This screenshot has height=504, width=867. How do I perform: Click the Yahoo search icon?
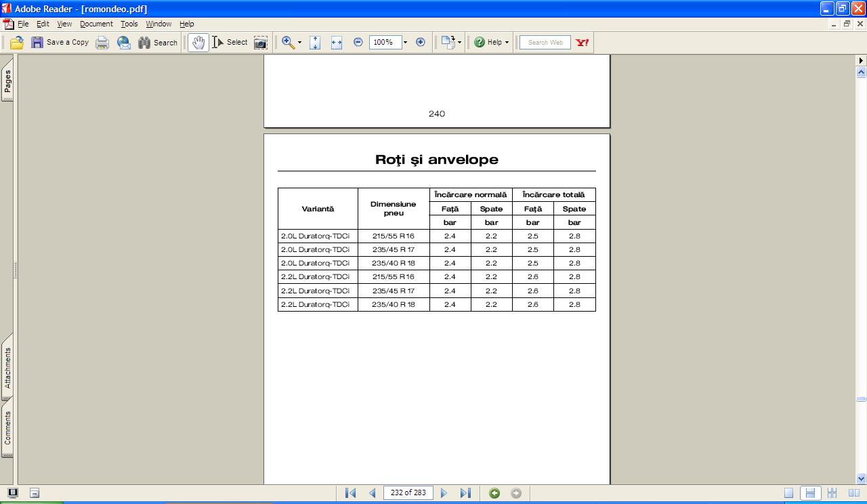coord(582,43)
